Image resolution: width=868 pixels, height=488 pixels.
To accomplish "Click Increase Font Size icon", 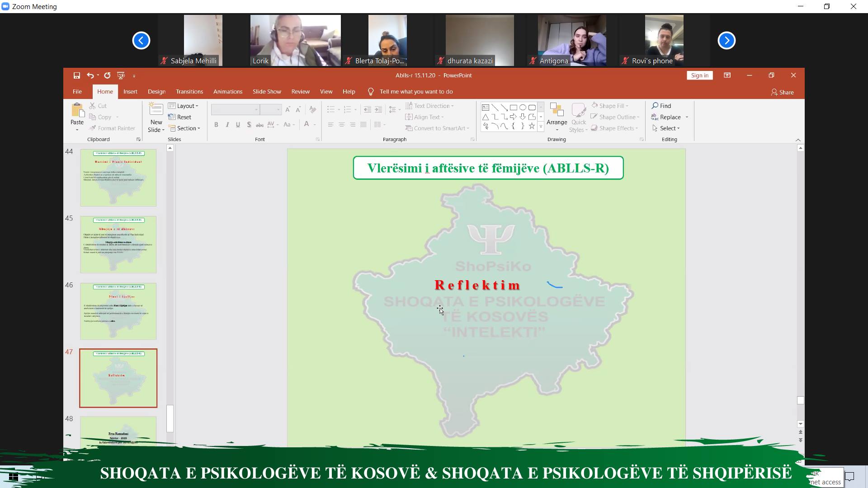I will (x=288, y=109).
